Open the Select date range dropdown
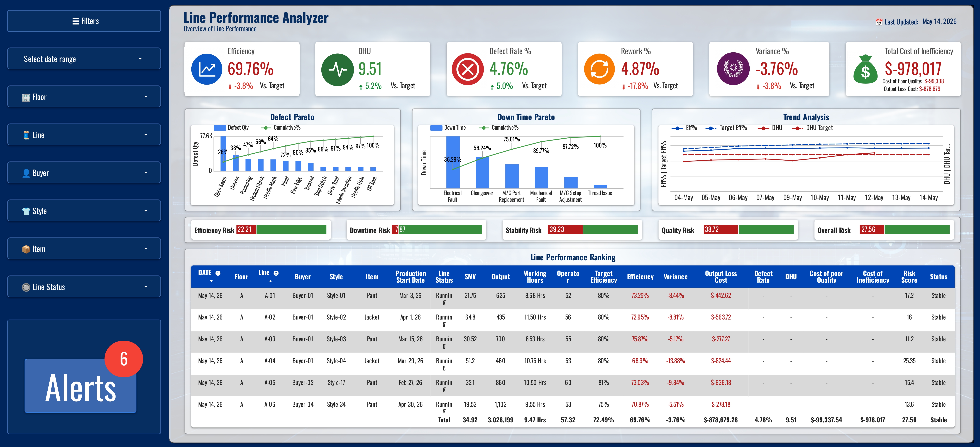Screen dimensions: 980x447 click(84, 59)
